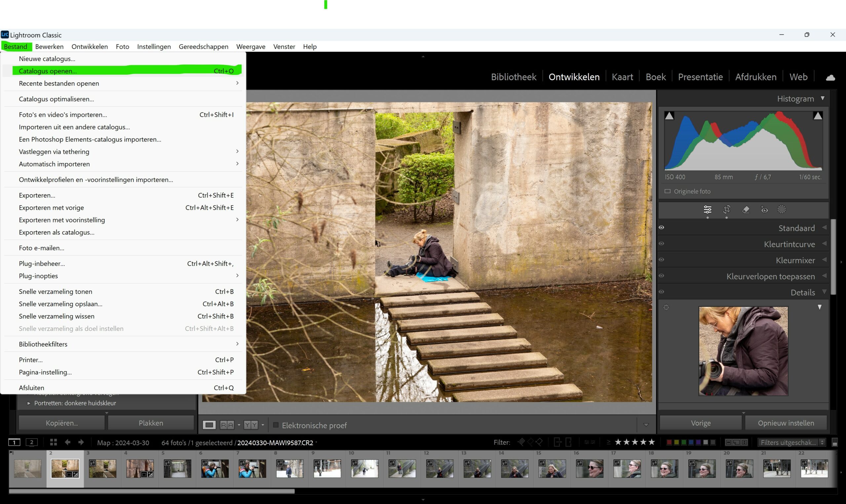Toggle visibility eye of Kleurtintcurve panel
The image size is (846, 504).
coord(661,244)
